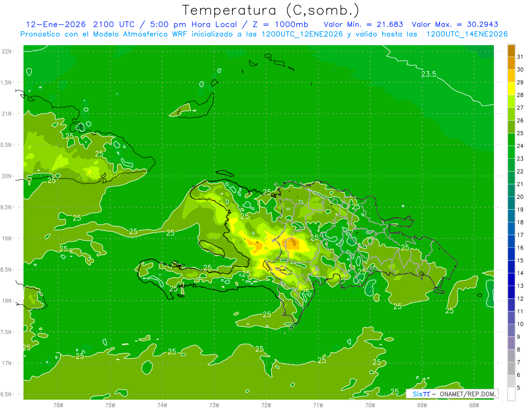The image size is (532, 411).
Task: Click the colorbar value '5'
Action: click(519, 388)
